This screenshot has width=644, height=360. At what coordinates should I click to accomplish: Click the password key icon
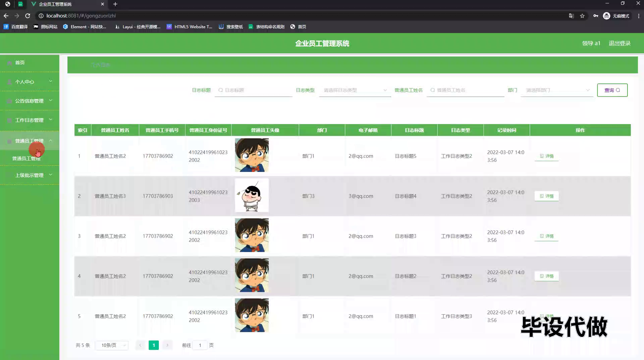[596, 16]
